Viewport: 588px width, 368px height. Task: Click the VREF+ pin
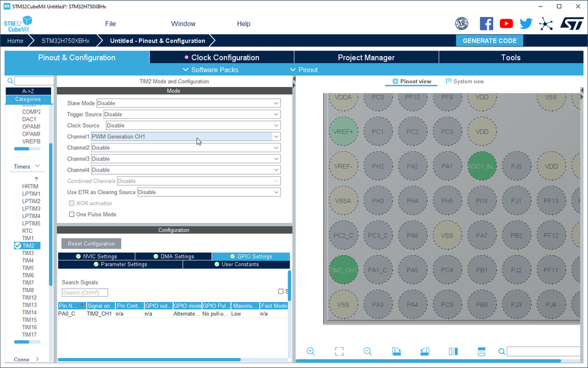coord(343,132)
